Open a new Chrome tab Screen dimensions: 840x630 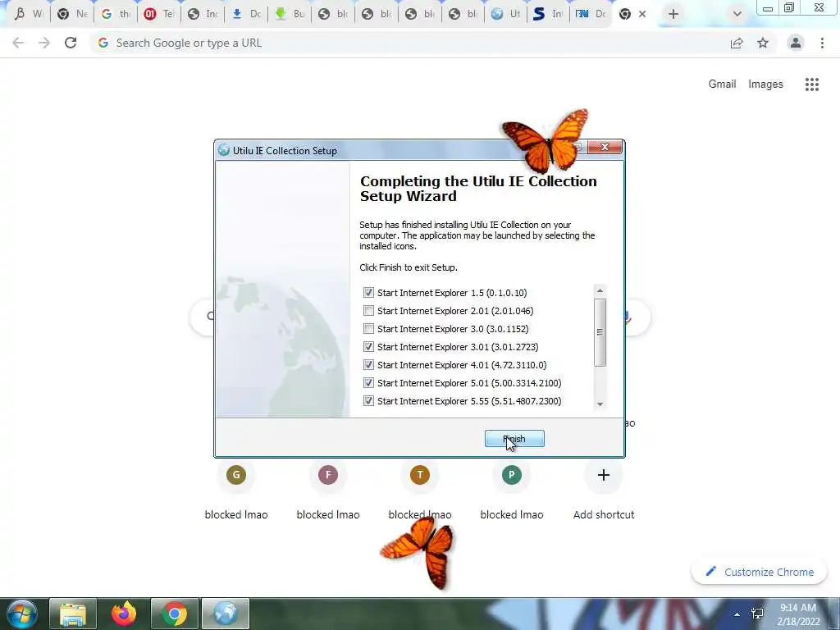673,14
